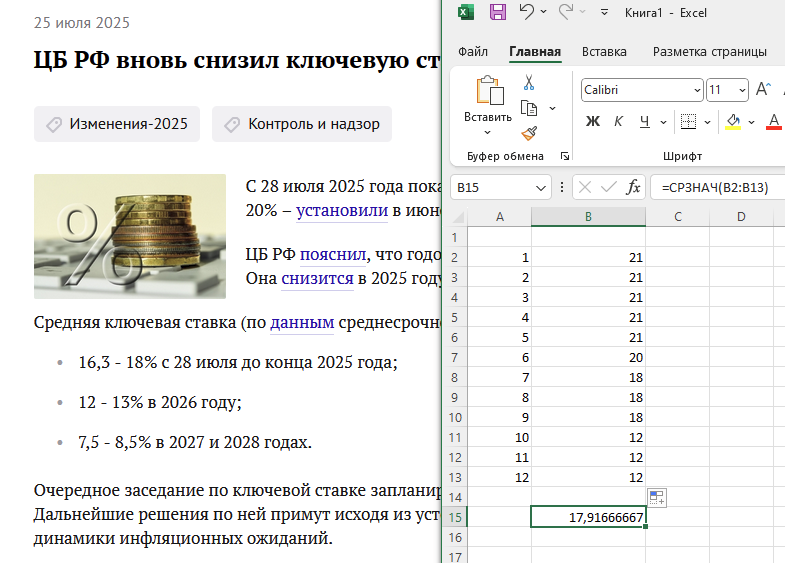Click the Excel application logo icon
The width and height of the screenshot is (785, 563).
(x=466, y=12)
